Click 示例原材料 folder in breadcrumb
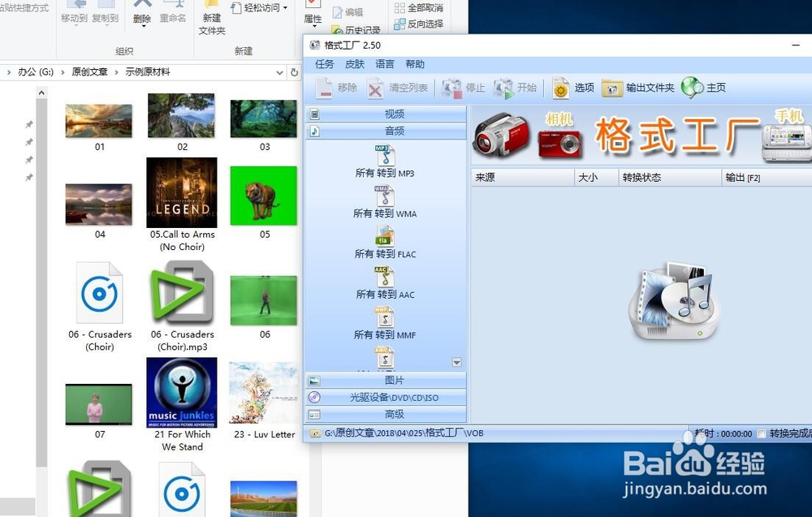This screenshot has width=812, height=517. [x=148, y=72]
